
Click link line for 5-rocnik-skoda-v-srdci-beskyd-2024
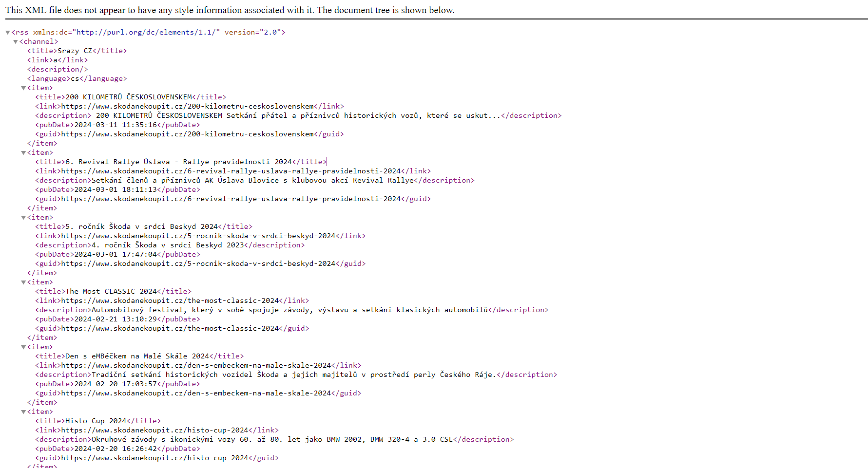pos(200,236)
